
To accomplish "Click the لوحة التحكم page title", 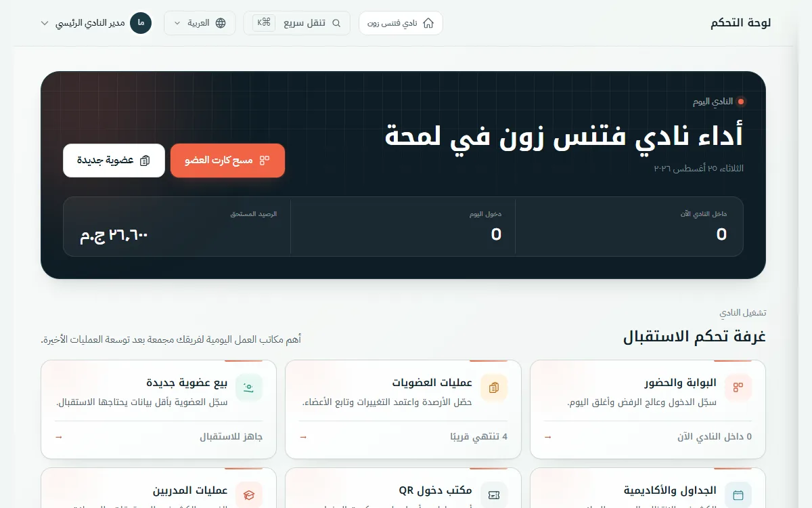I will (x=741, y=23).
